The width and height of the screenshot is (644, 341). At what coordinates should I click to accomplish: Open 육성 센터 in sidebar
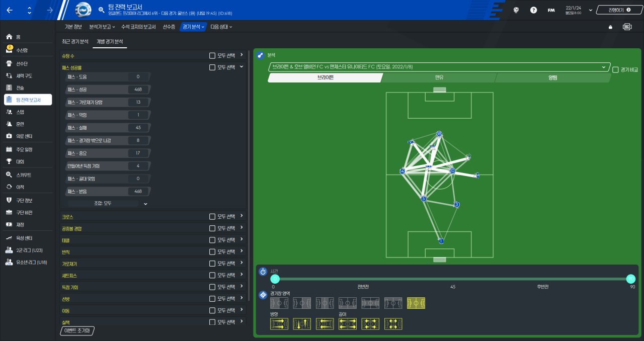coord(28,238)
